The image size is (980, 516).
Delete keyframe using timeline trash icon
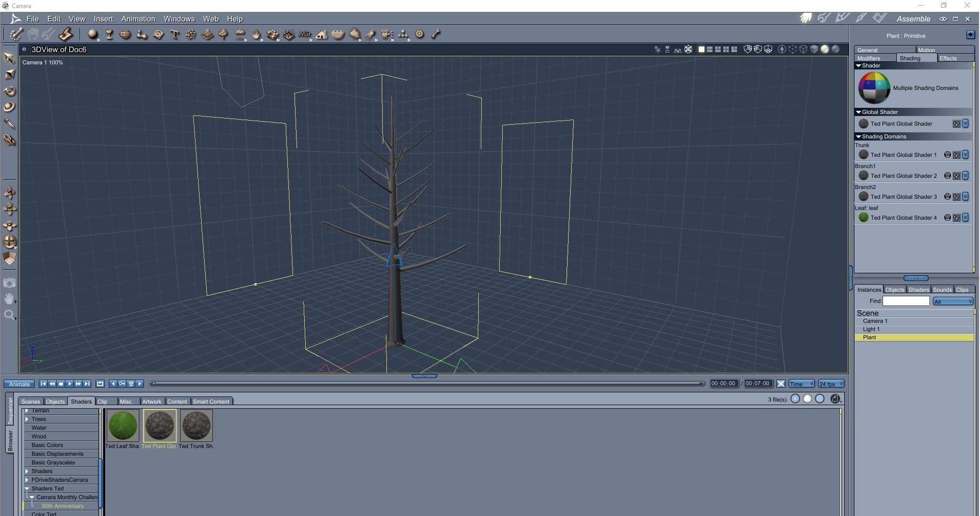[x=131, y=384]
